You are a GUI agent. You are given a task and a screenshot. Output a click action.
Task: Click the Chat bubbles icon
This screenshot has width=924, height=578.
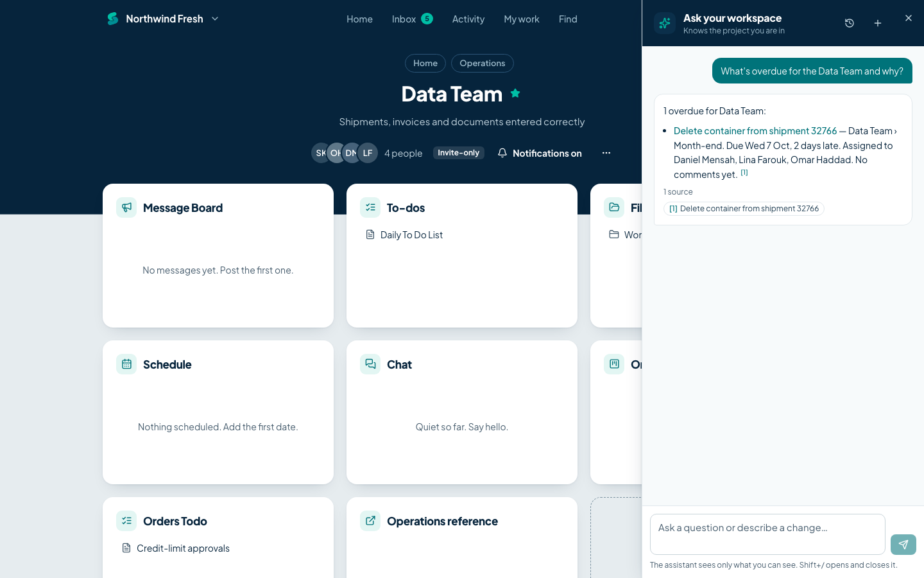click(370, 364)
